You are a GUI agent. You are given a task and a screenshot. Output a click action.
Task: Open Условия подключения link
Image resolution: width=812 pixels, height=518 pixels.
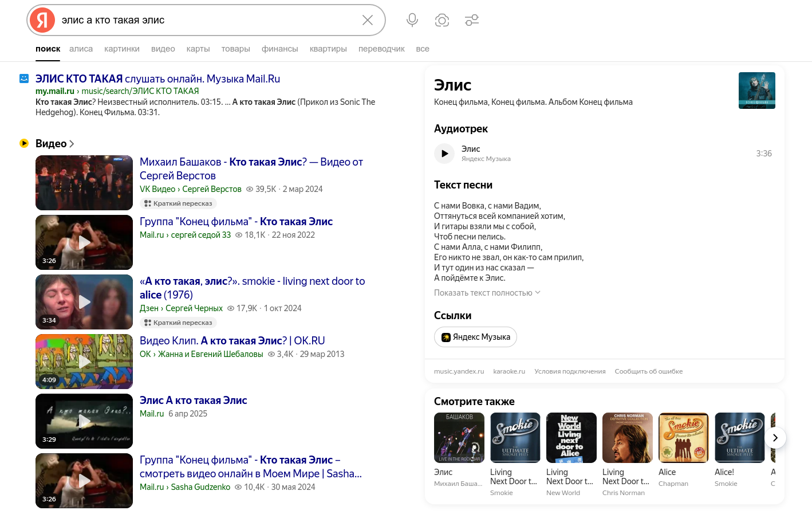pyautogui.click(x=570, y=371)
